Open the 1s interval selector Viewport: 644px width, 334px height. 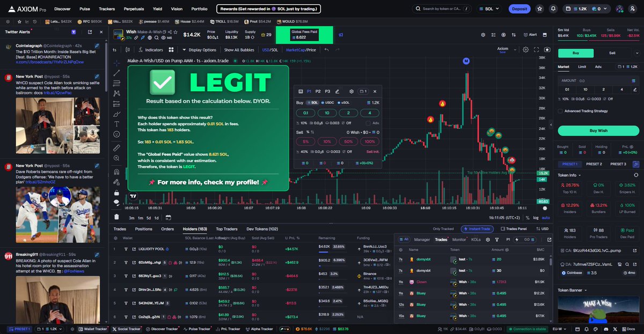(x=114, y=50)
